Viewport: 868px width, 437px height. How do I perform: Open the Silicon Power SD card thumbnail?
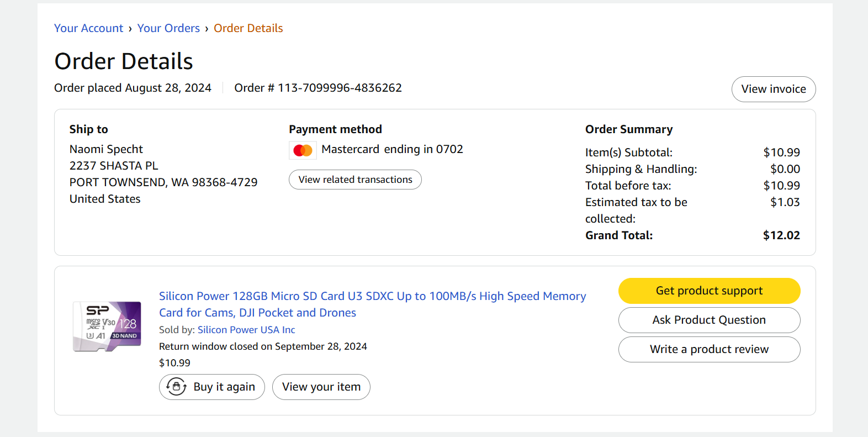tap(107, 327)
